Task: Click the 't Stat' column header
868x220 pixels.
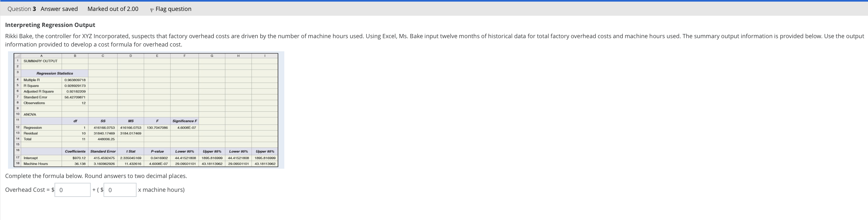Action: tap(131, 151)
